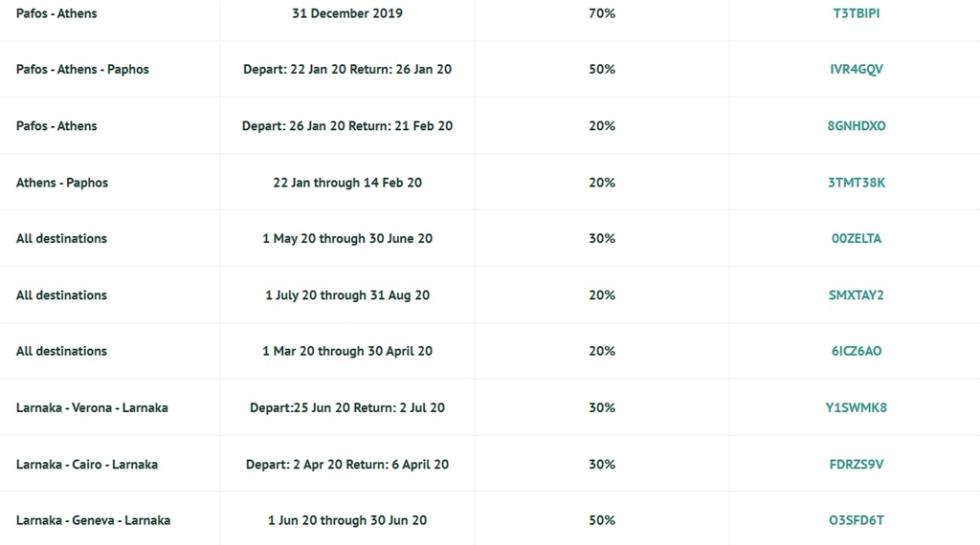The image size is (980, 545).
Task: Click the O3SFD6T discount code
Action: (x=856, y=520)
